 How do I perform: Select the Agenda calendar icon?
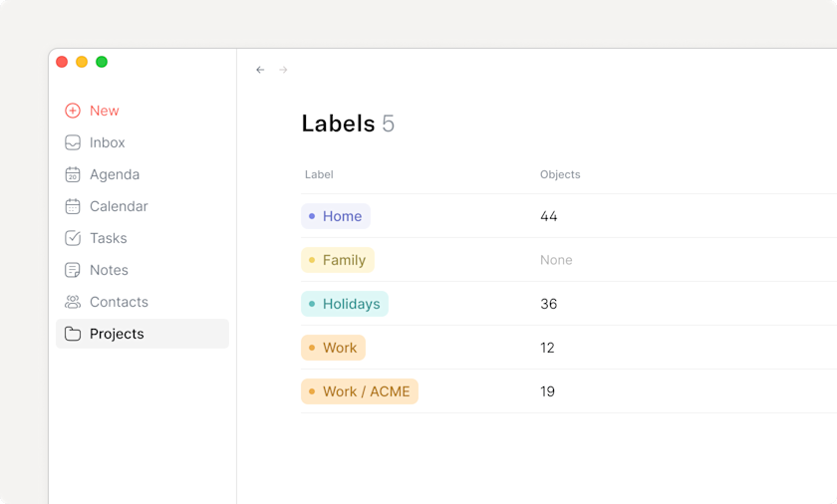click(73, 174)
